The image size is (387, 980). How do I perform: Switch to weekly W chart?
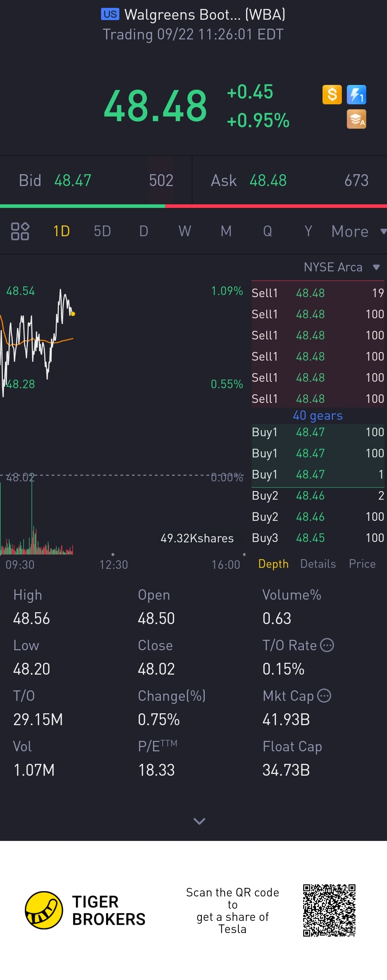click(185, 231)
